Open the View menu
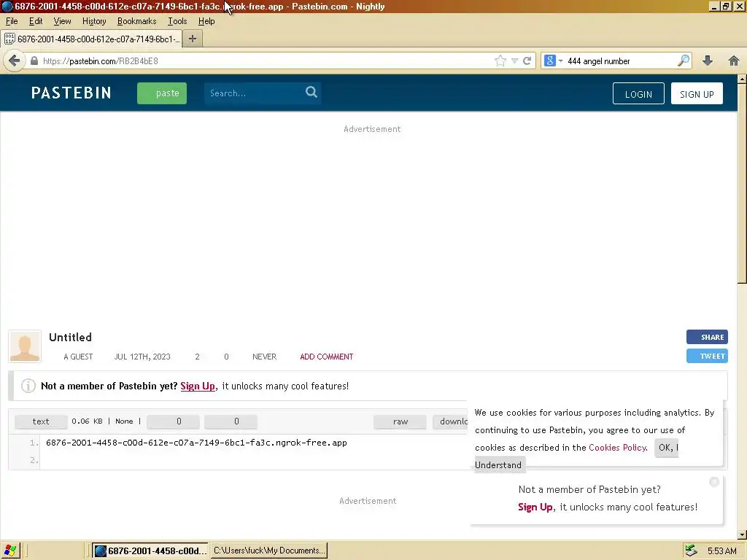 [62, 21]
